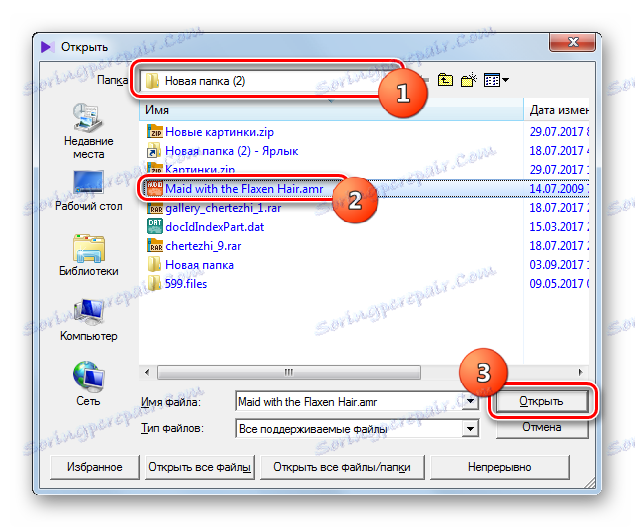Open Computer (Компьютер) location

pos(88,320)
